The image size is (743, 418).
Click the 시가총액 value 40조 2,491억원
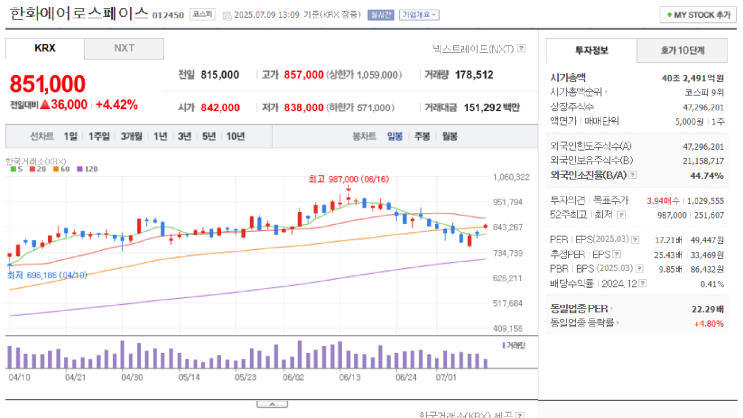tap(693, 78)
